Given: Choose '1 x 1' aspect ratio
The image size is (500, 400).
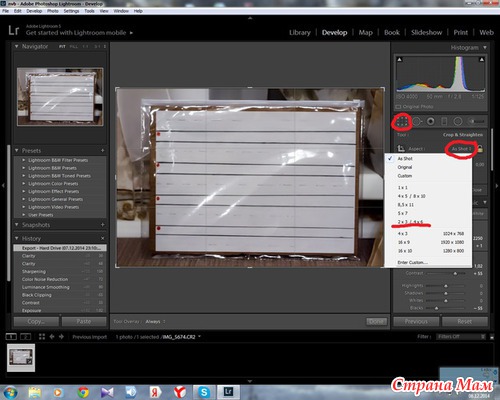Looking at the screenshot, I should click(402, 188).
